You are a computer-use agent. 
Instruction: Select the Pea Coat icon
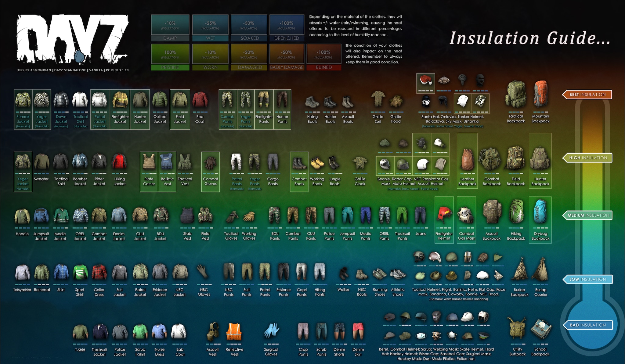[200, 100]
